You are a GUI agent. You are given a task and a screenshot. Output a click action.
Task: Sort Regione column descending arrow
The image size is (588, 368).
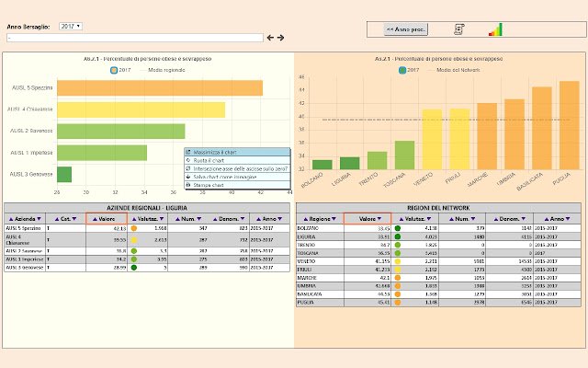point(334,219)
